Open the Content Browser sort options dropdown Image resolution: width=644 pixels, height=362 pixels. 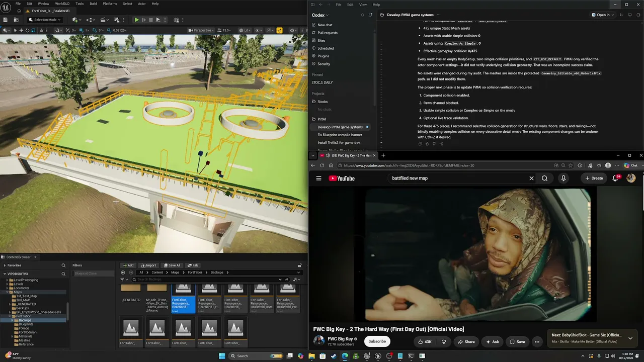(x=296, y=280)
